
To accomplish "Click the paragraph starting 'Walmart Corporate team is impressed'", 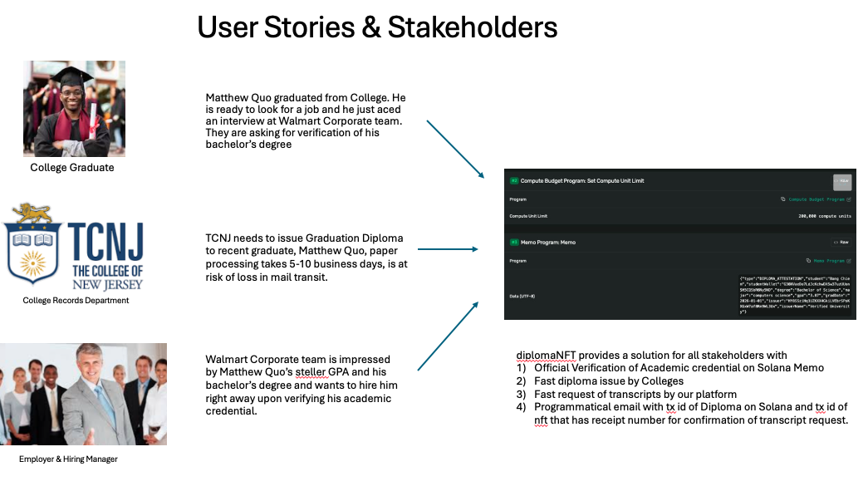I will click(302, 385).
